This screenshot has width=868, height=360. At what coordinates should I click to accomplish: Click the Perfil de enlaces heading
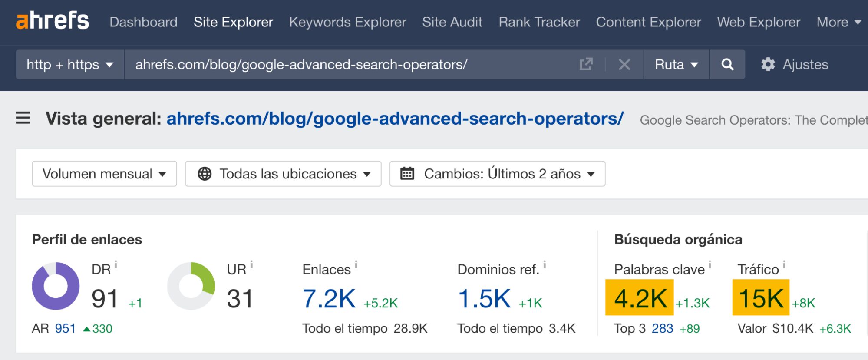click(x=87, y=239)
